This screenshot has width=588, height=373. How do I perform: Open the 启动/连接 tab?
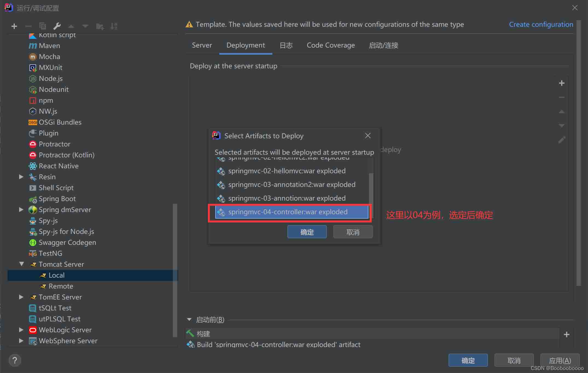pyautogui.click(x=383, y=45)
